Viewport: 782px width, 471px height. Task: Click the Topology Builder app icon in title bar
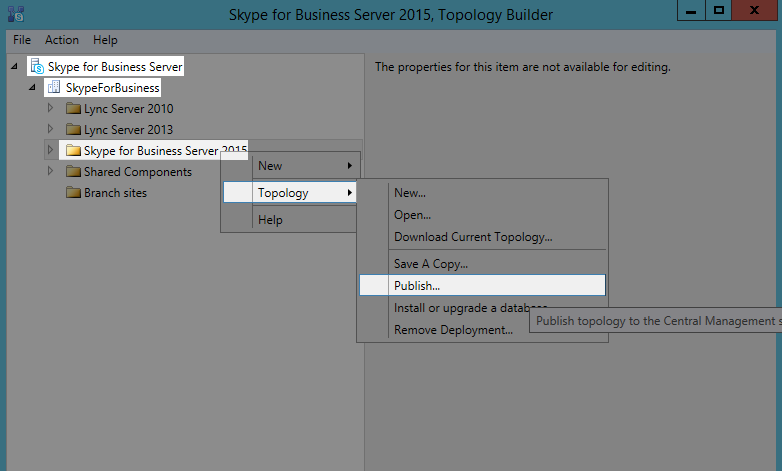(16, 14)
